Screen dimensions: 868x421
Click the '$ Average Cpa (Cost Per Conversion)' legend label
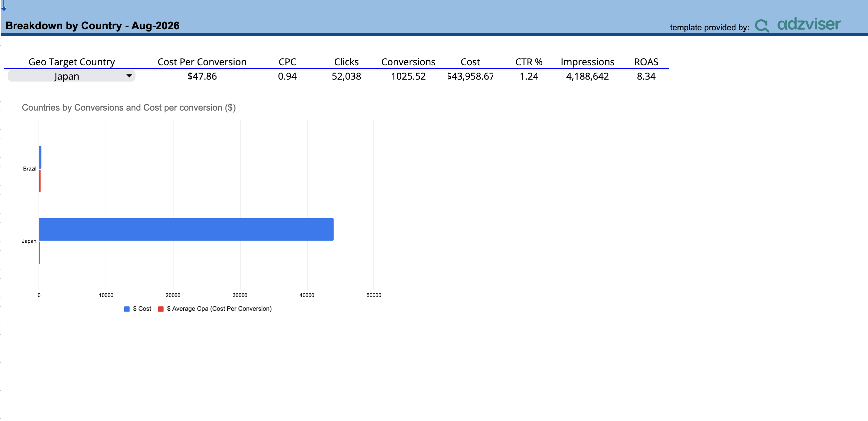219,309
